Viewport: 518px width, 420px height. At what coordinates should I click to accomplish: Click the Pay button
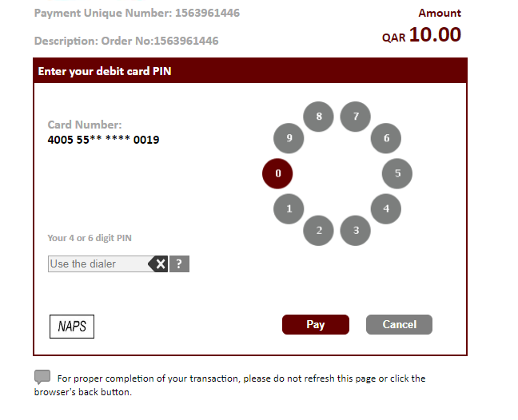coord(315,325)
